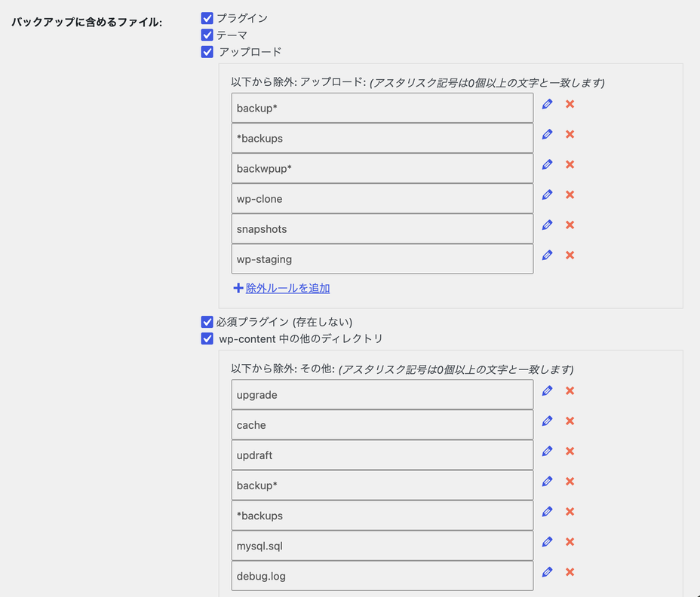Toggle 必須プラグイン (存在しない) checkbox
Screen dimensions: 700x597
[x=207, y=322]
